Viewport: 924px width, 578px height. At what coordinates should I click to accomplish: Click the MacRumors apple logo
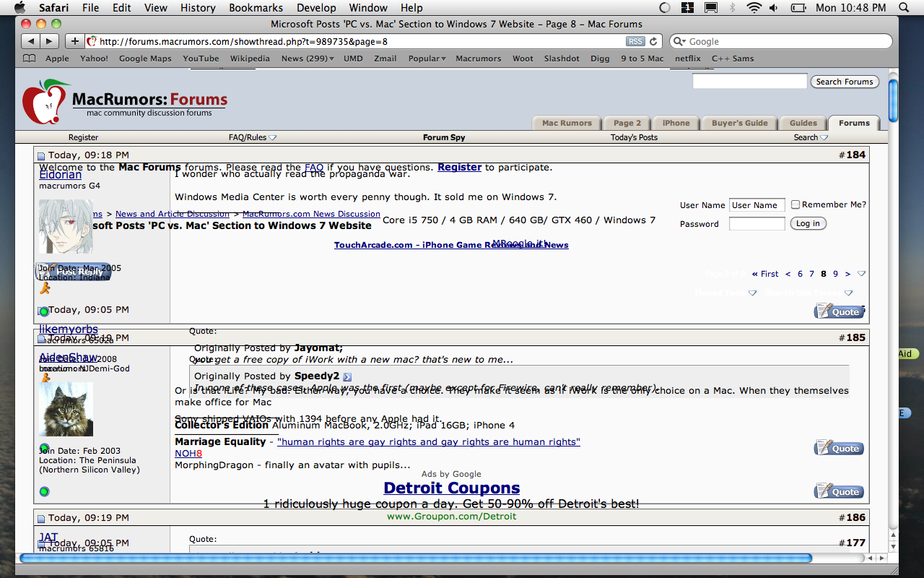45,101
